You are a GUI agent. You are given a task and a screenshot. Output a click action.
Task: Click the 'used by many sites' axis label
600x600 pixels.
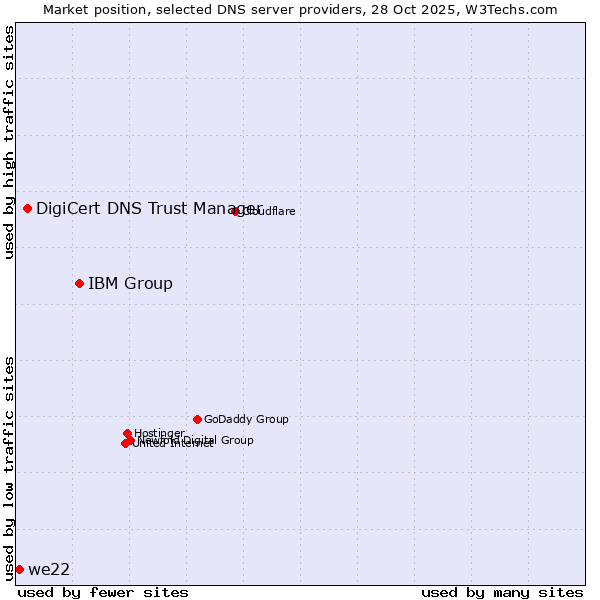click(x=502, y=592)
